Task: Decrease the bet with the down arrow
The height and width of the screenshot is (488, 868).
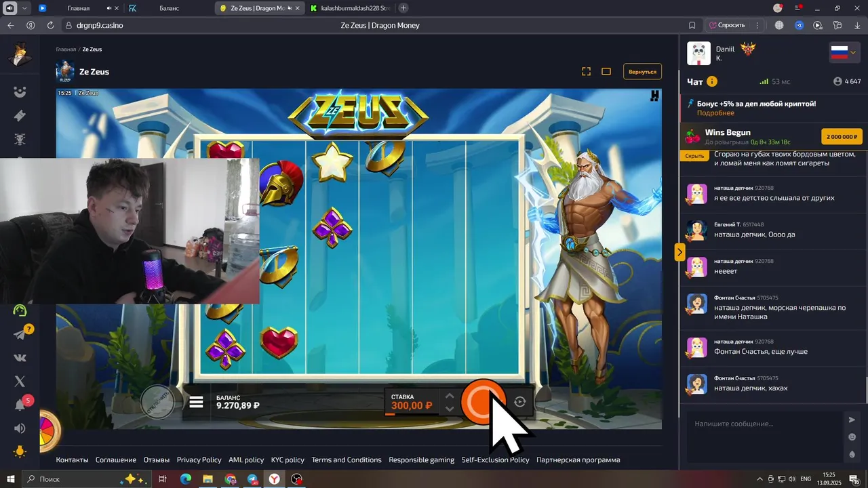Action: 449,409
